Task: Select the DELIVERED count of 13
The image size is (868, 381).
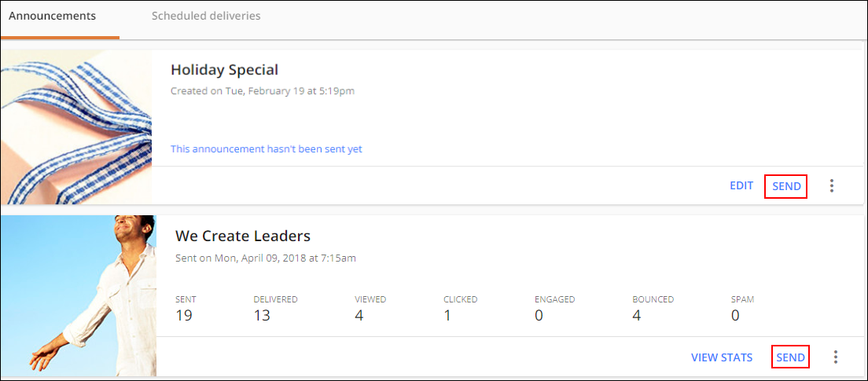Action: (262, 316)
